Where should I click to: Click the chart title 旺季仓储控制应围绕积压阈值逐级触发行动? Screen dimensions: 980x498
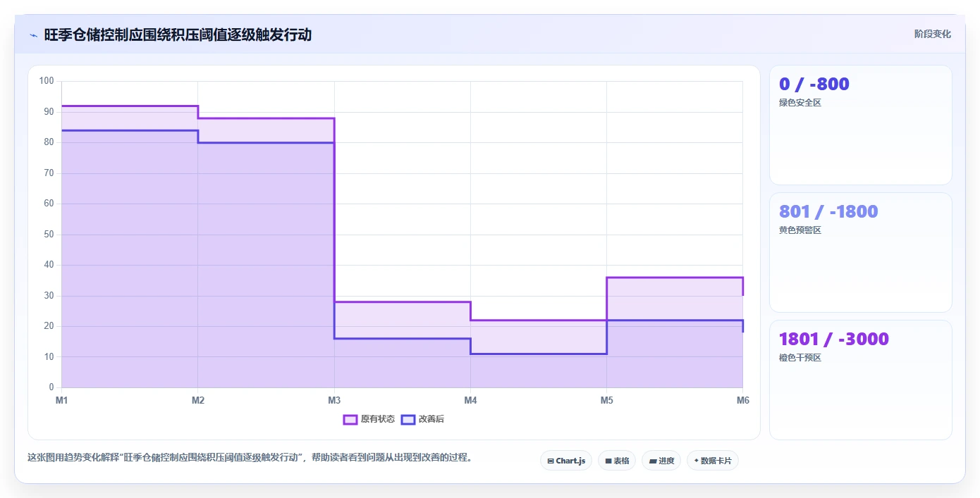click(x=178, y=35)
